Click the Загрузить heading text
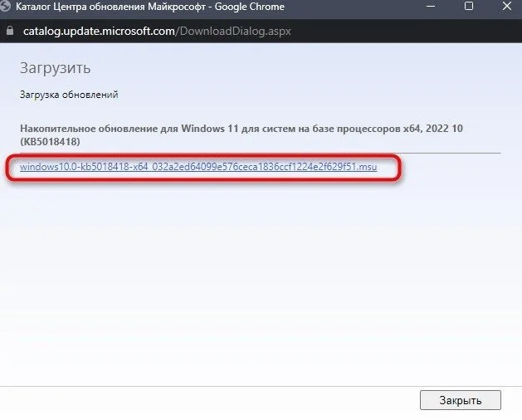Image resolution: width=522 pixels, height=420 pixels. (x=56, y=68)
